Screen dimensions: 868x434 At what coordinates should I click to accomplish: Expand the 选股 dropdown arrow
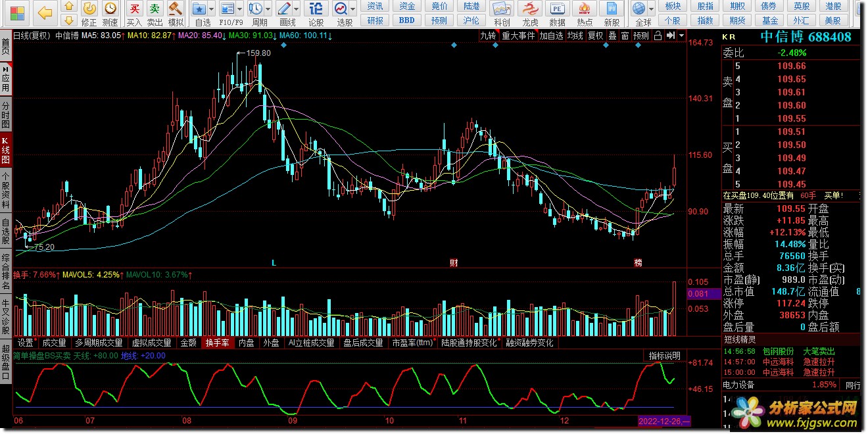click(x=353, y=9)
